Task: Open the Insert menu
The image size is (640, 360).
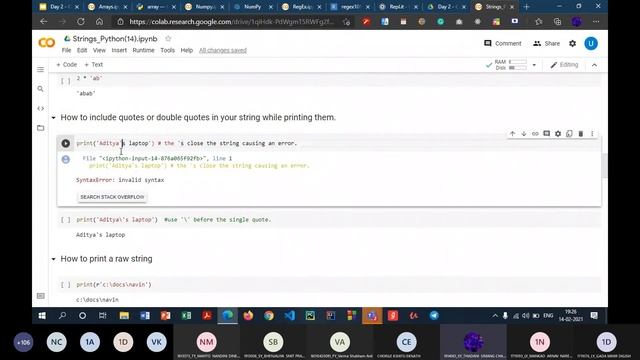Action: click(x=119, y=50)
